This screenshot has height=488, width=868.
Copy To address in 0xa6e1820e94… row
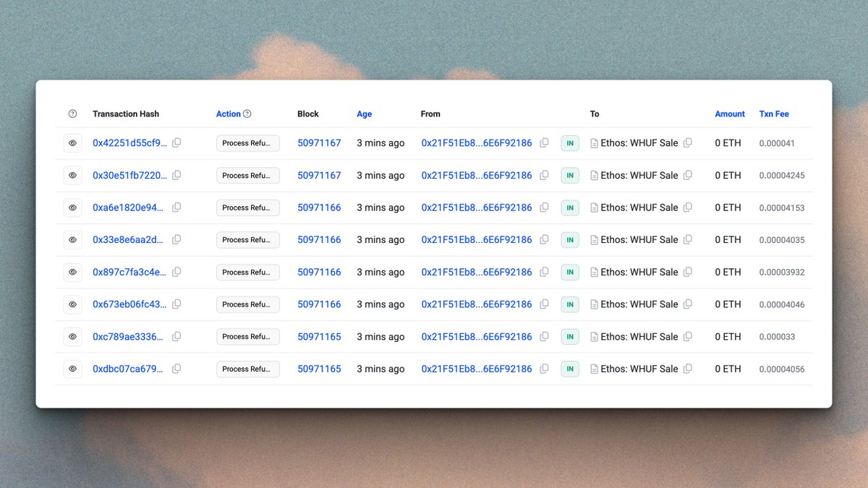point(688,207)
